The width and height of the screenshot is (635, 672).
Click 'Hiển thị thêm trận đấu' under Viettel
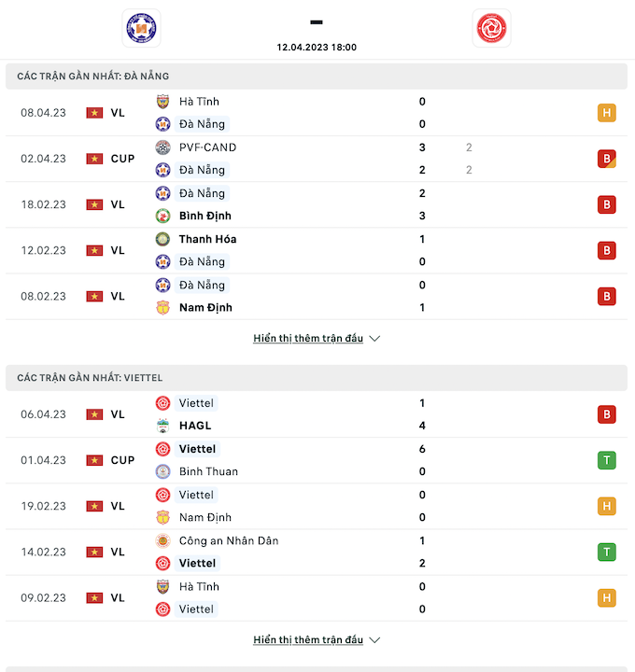[308, 639]
